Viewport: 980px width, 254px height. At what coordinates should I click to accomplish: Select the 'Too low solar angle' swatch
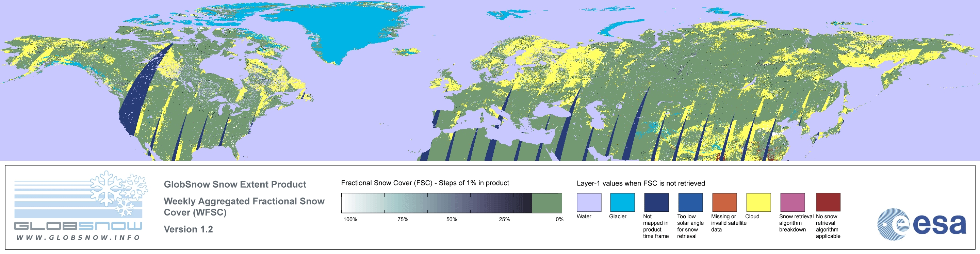coord(690,202)
